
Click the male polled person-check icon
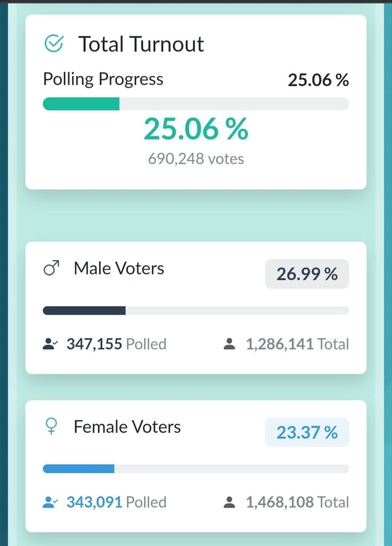50,344
